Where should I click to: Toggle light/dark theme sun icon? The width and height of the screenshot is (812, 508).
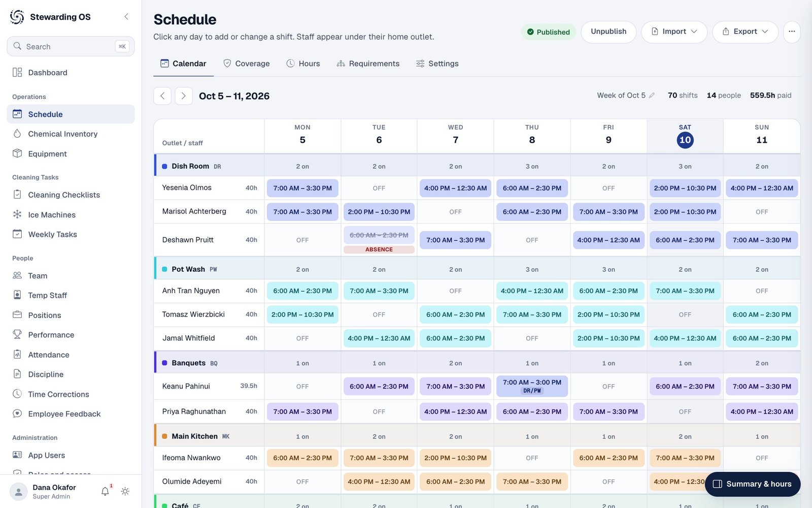pyautogui.click(x=125, y=491)
